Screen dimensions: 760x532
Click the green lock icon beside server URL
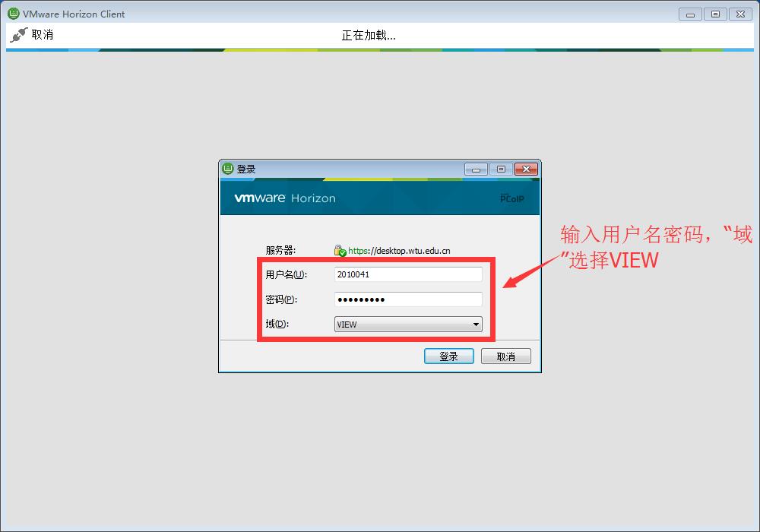click(x=340, y=251)
